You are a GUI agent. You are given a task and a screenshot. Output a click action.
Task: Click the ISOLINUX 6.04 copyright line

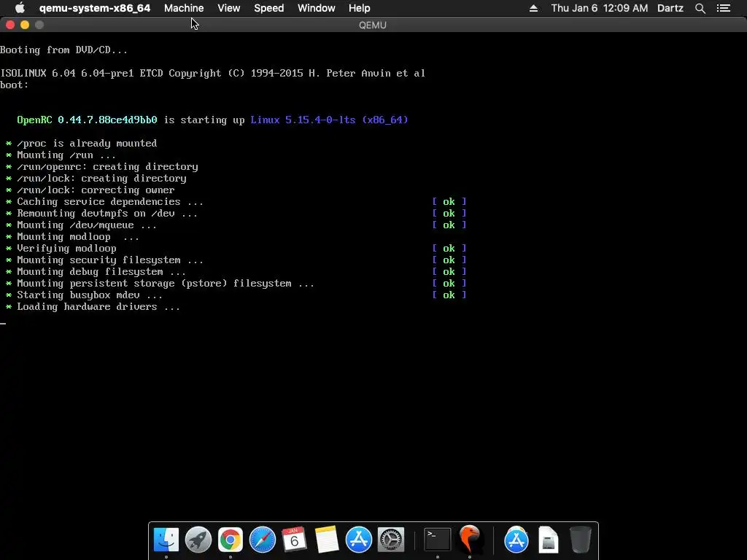point(212,74)
